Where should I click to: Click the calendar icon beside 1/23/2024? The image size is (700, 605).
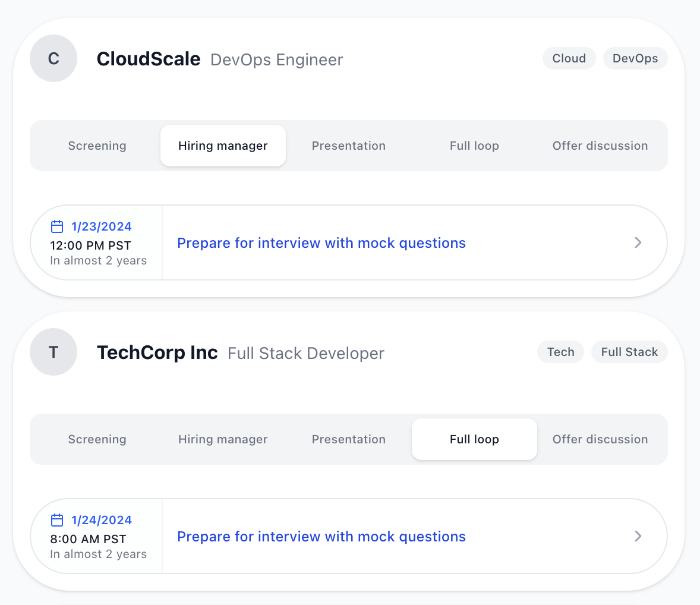[x=57, y=226]
